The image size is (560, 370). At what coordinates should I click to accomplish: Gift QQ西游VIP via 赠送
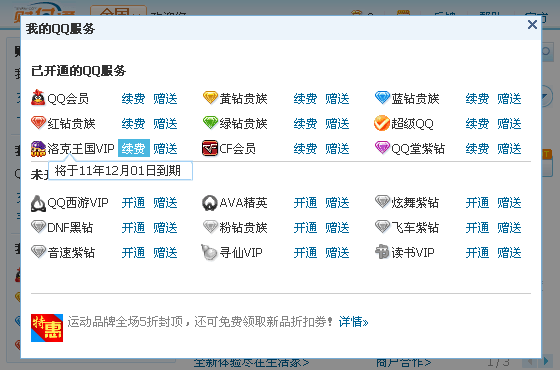tap(165, 203)
